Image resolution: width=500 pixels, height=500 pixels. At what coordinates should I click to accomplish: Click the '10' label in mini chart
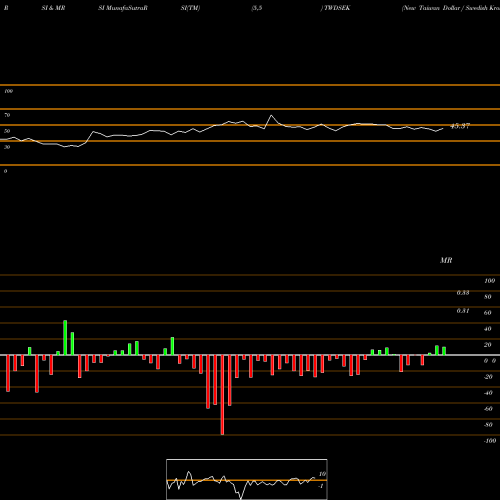(x=322, y=474)
